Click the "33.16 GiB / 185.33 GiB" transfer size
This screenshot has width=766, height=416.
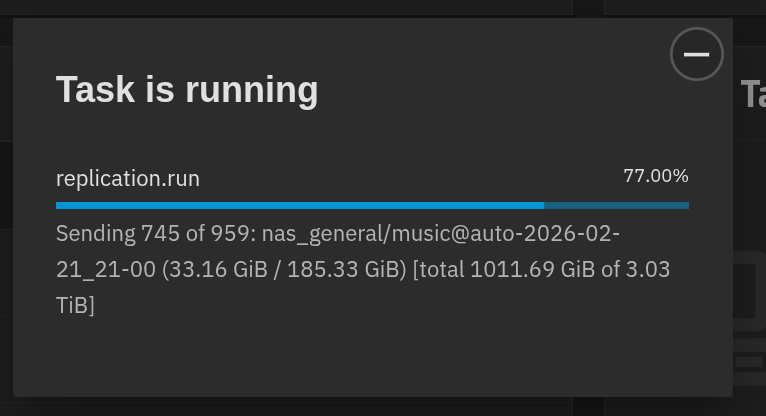click(x=285, y=270)
